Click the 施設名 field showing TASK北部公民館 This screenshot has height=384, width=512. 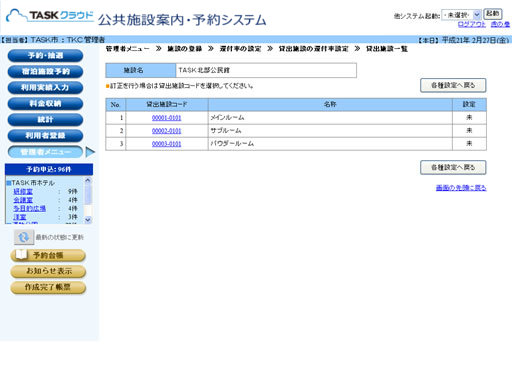coord(266,70)
